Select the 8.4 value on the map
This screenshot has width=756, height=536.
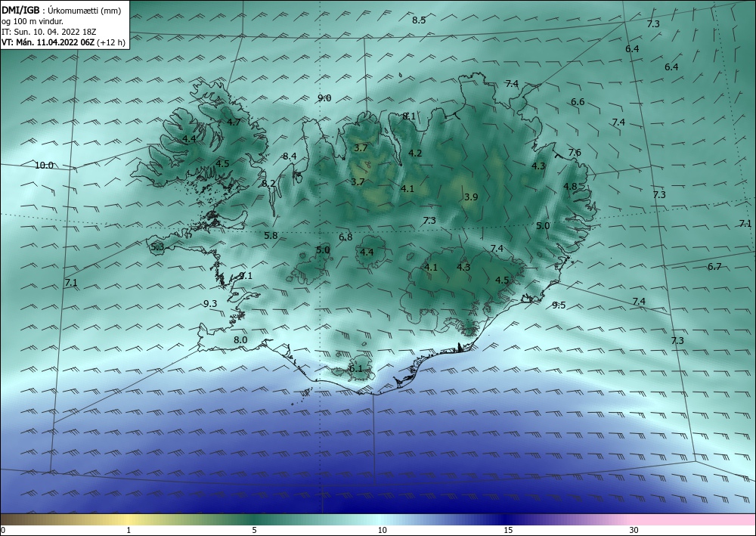tap(290, 156)
